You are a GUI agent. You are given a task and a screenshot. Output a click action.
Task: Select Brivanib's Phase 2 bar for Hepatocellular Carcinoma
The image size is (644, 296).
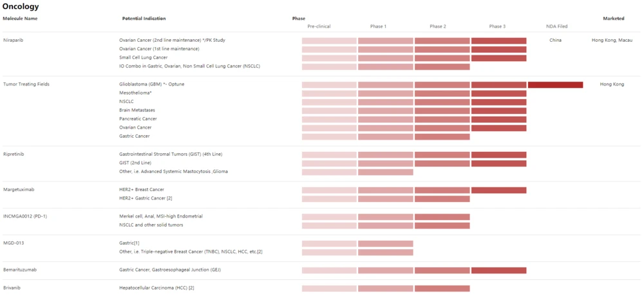[x=442, y=288]
